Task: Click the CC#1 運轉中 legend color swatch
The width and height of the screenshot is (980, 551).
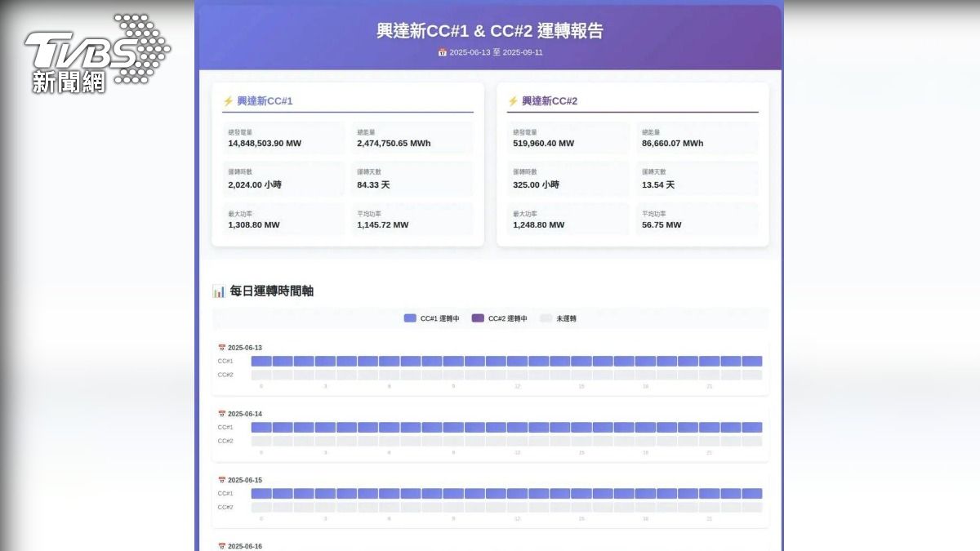Action: point(410,318)
